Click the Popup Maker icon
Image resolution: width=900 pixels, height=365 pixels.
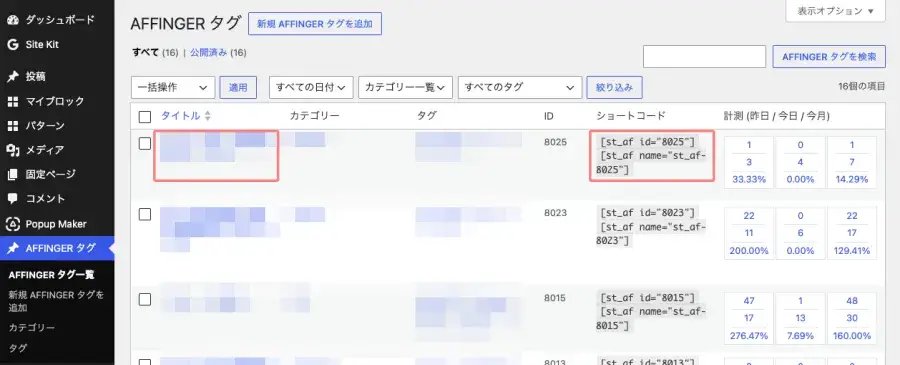tap(13, 224)
